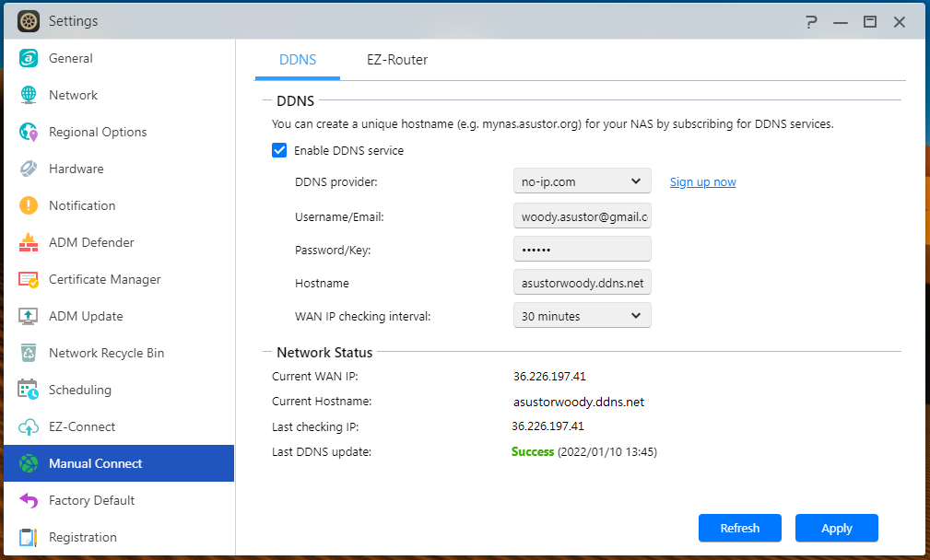Open the Network Recycle Bin icon
Image resolution: width=930 pixels, height=560 pixels.
pyautogui.click(x=29, y=353)
